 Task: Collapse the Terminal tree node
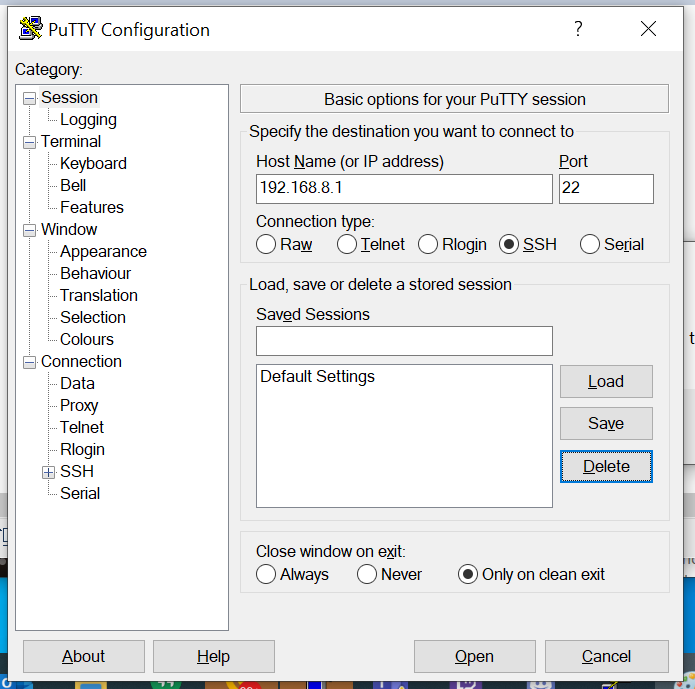click(29, 142)
